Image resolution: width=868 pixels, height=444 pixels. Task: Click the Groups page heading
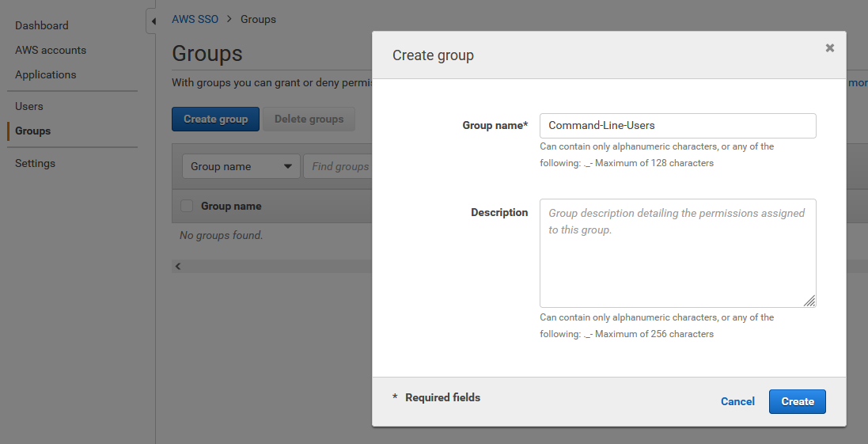coord(207,54)
